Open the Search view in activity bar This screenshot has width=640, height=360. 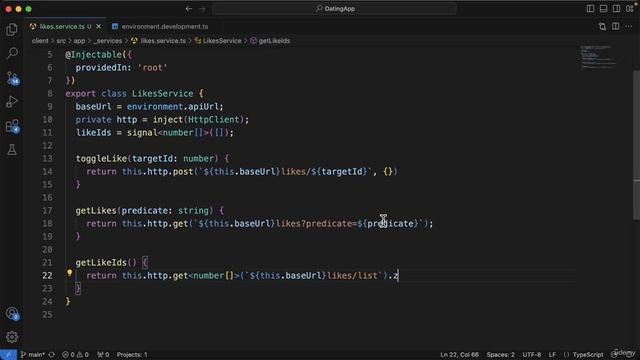click(12, 53)
